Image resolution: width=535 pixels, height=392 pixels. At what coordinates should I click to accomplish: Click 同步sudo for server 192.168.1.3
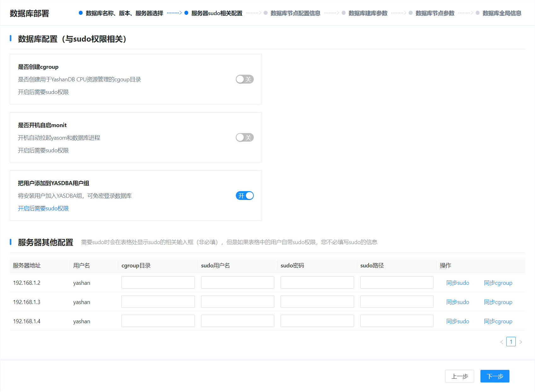coord(457,302)
